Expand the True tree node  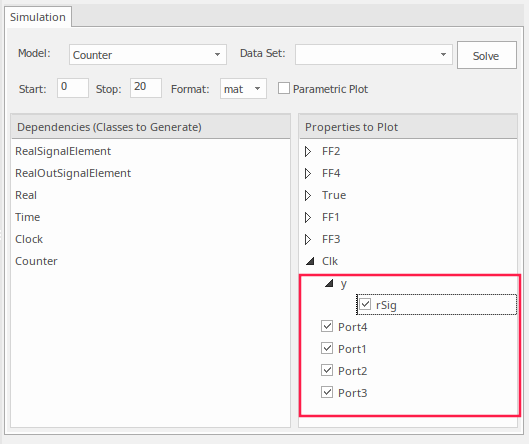tap(308, 195)
